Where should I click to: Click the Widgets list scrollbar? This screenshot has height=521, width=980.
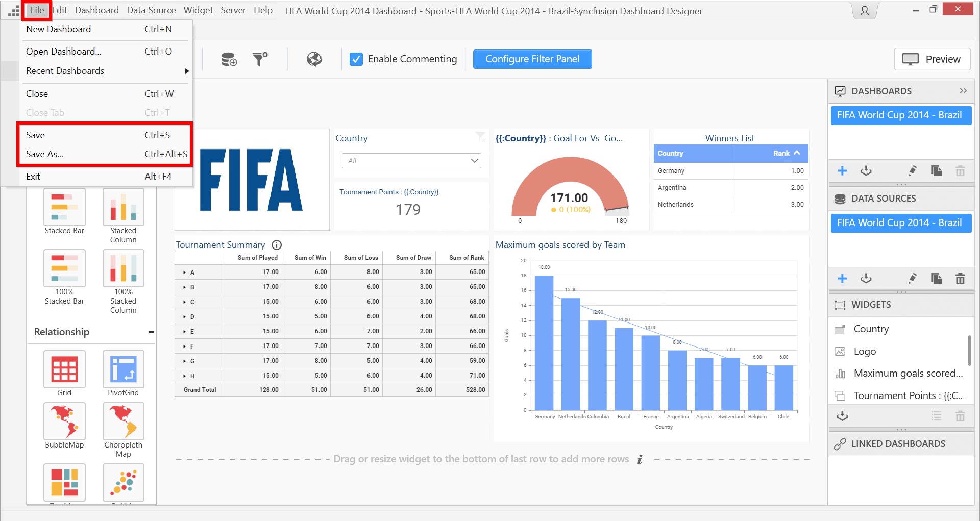[969, 351]
